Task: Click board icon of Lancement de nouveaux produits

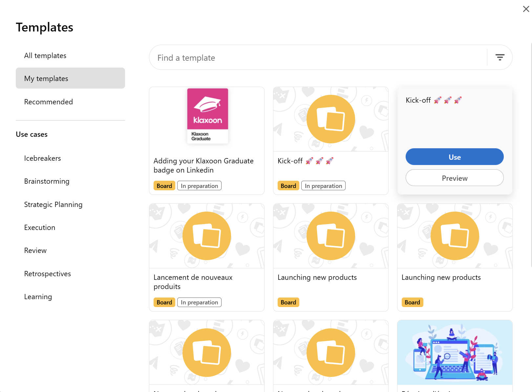Action: (x=206, y=236)
